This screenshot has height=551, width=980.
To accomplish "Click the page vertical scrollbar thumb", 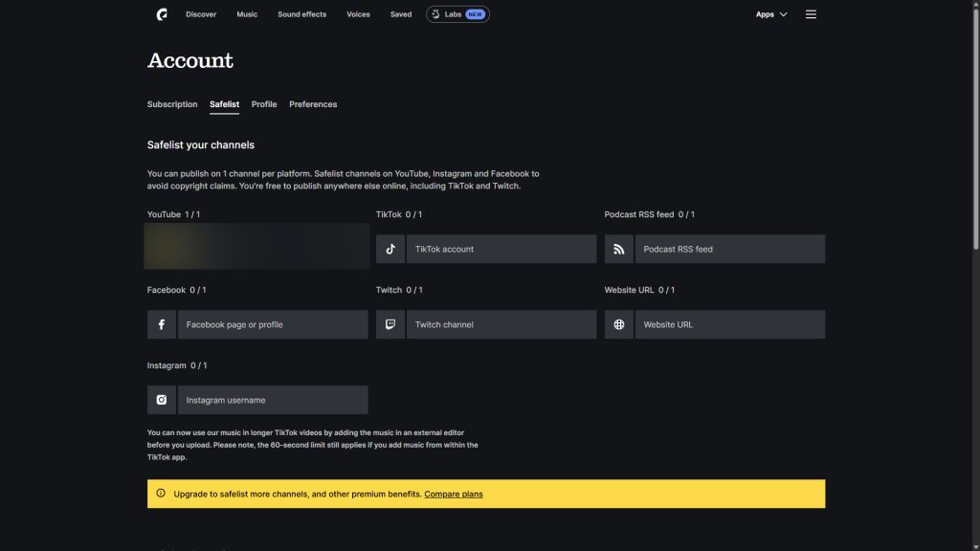I will 975,127.
